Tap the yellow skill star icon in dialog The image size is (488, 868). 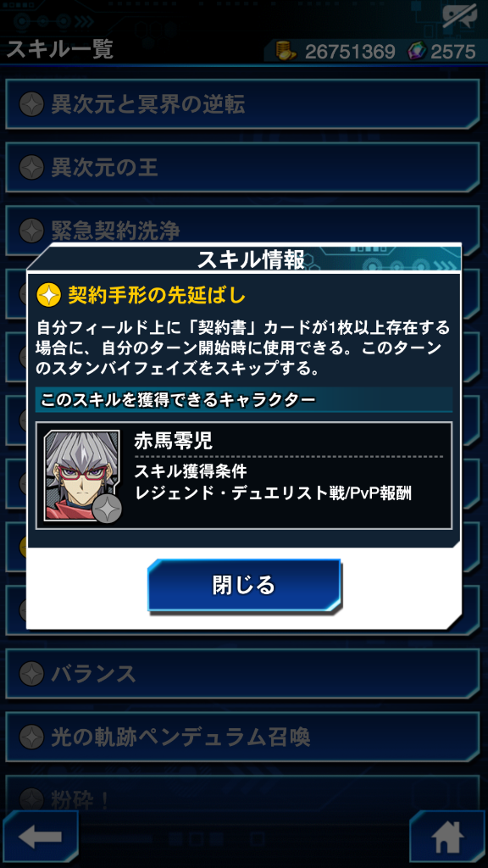48,296
